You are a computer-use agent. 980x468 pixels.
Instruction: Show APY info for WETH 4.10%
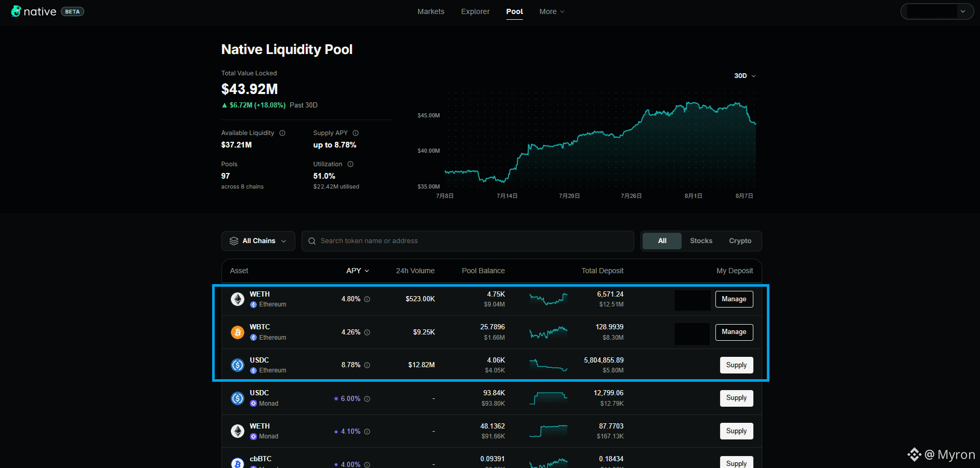click(x=367, y=432)
